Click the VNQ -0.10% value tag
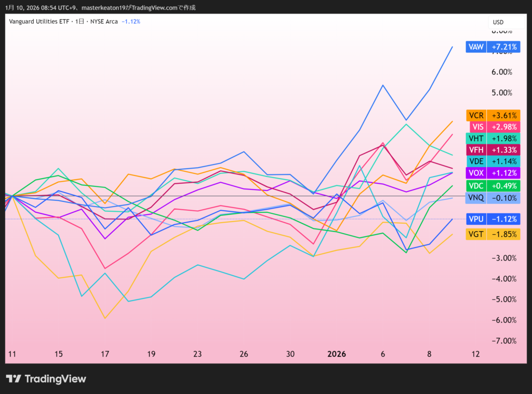The image size is (532, 394). tap(504, 198)
